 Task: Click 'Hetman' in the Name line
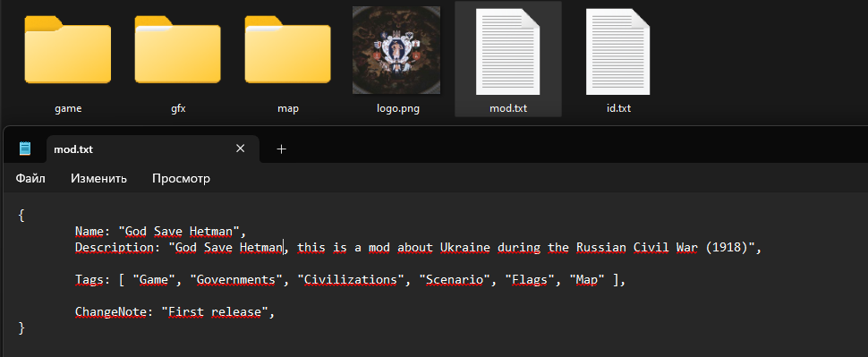[x=211, y=231]
